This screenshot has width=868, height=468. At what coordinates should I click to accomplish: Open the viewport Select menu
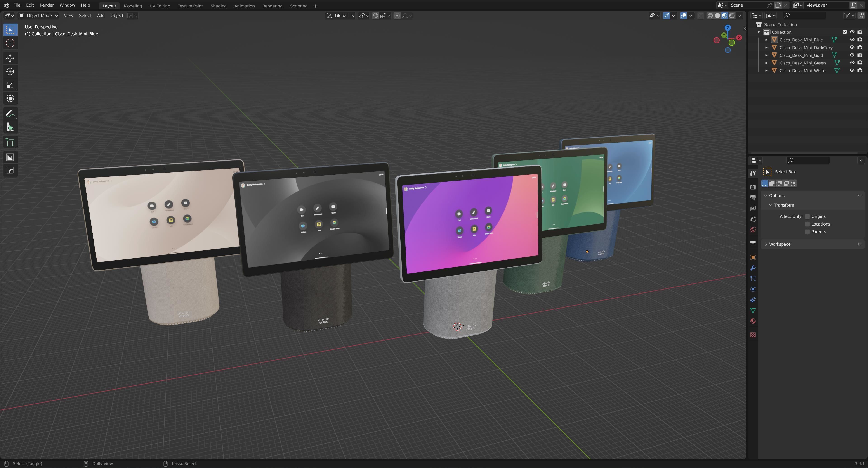click(85, 16)
